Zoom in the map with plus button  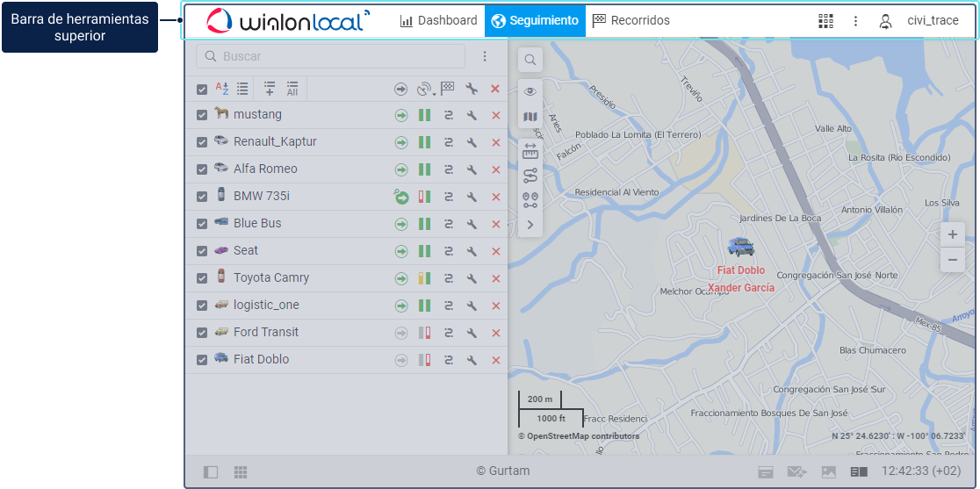(953, 234)
